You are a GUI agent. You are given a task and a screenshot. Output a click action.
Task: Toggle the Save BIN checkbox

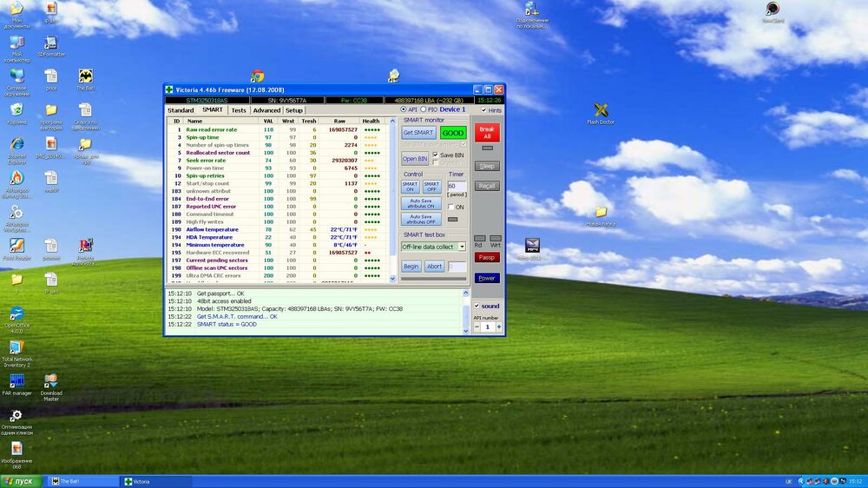pyautogui.click(x=436, y=155)
